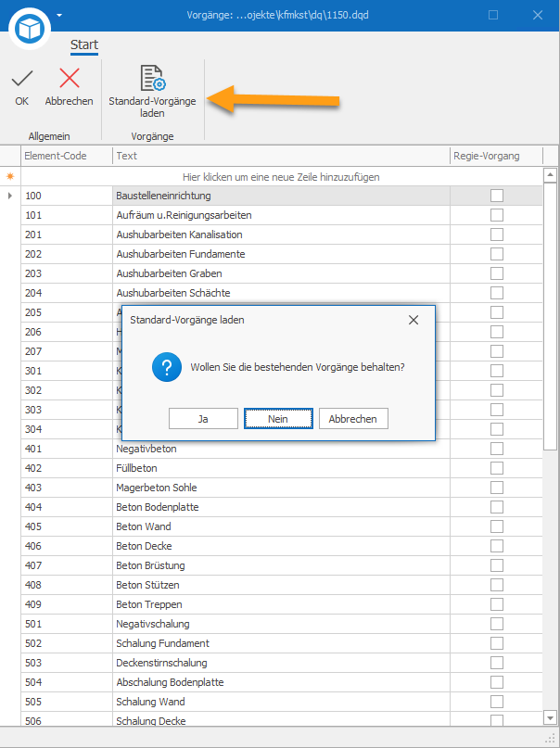Viewport: 560px width, 748px height.
Task: Click element code 409 cell
Action: [67, 604]
